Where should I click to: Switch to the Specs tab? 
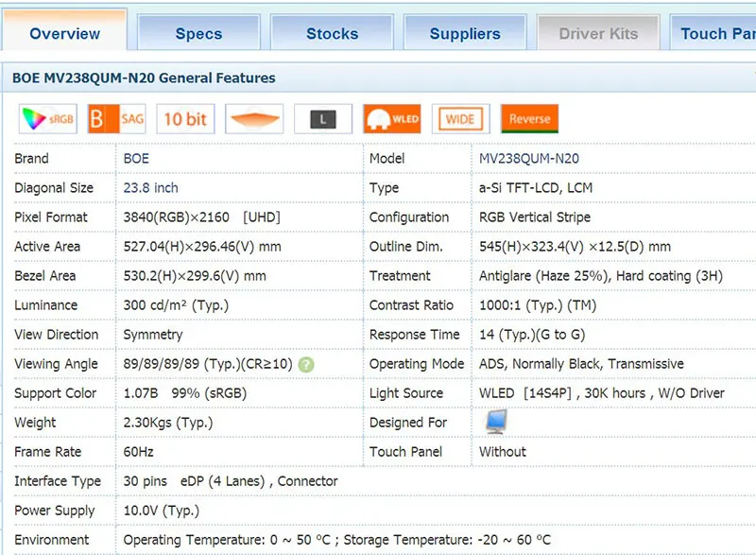[x=198, y=33]
